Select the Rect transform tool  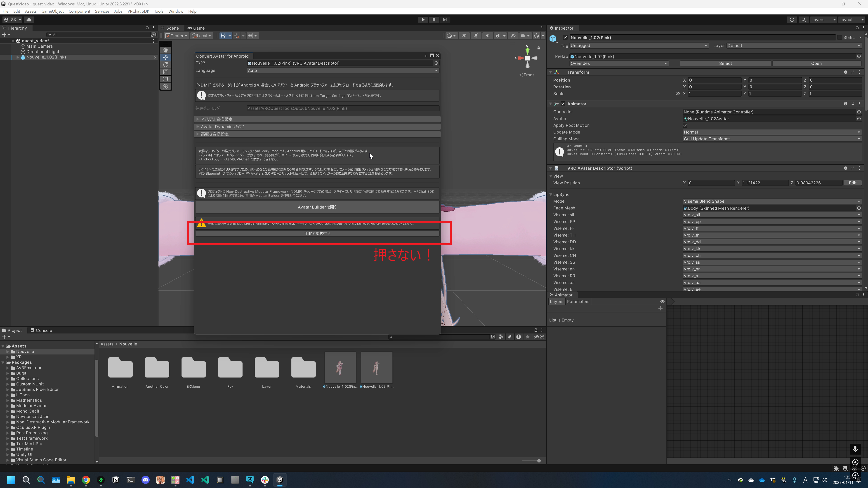pyautogui.click(x=165, y=79)
